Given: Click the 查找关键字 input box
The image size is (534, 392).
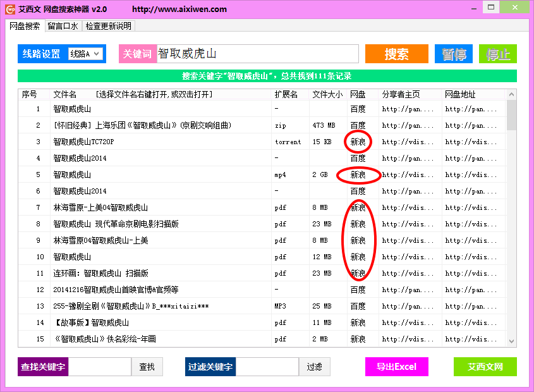Looking at the screenshot, I should (100, 367).
